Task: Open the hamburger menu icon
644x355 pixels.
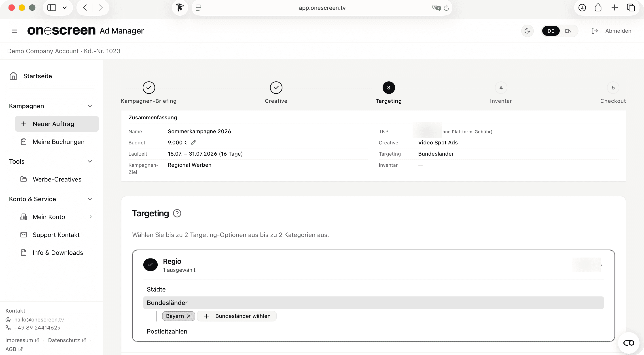Action: click(14, 31)
